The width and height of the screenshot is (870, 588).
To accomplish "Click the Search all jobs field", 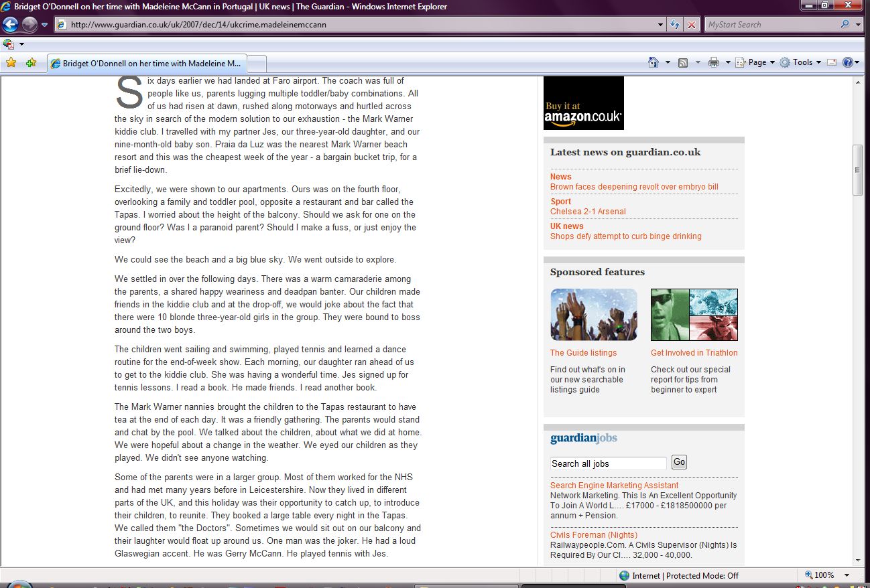I will pos(608,463).
